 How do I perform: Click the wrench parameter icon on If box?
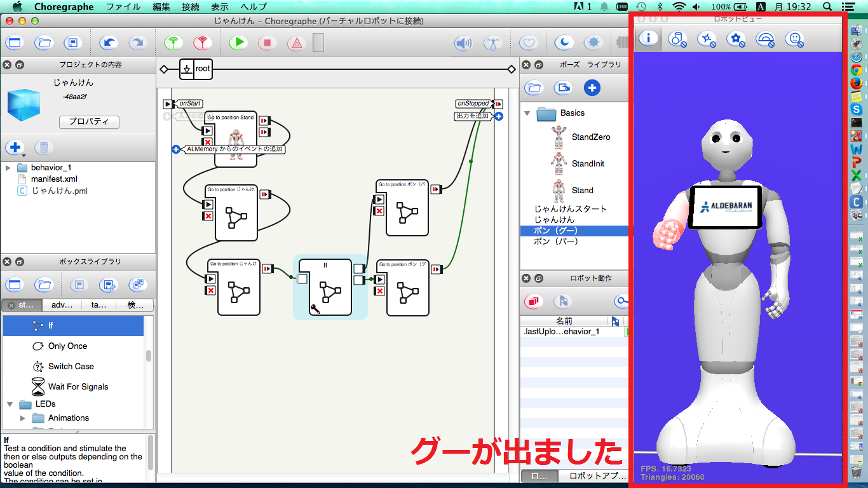coord(314,309)
